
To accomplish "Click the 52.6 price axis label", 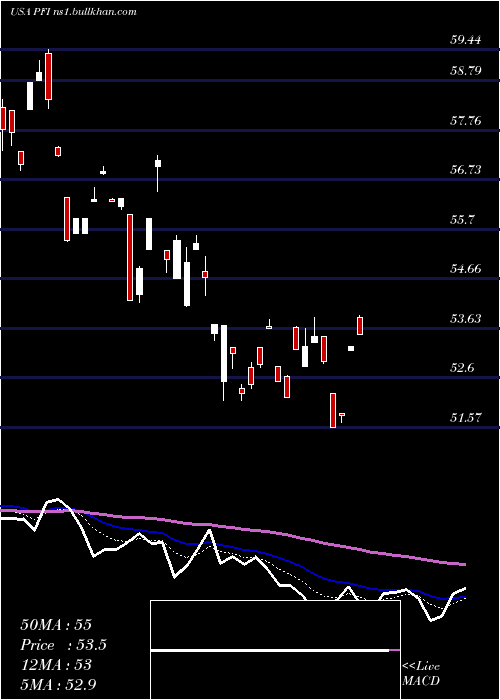I will point(462,368).
